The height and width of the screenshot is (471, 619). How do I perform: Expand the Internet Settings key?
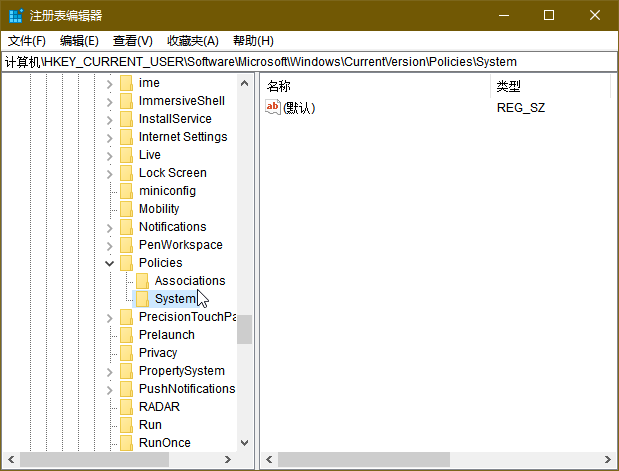click(x=110, y=138)
